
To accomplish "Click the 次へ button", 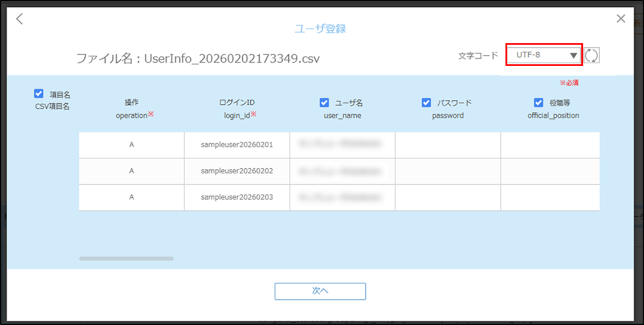I will 320,291.
